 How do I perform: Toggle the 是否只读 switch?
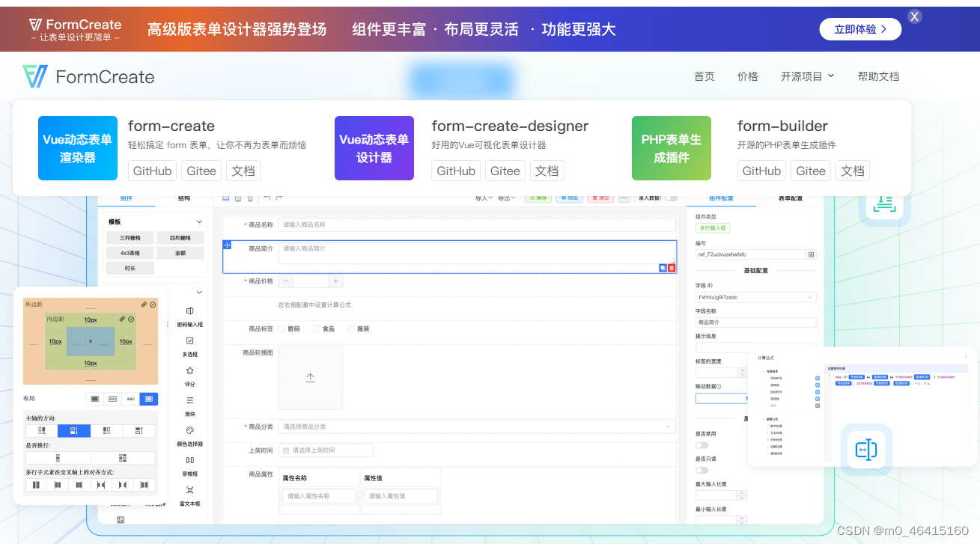(702, 471)
